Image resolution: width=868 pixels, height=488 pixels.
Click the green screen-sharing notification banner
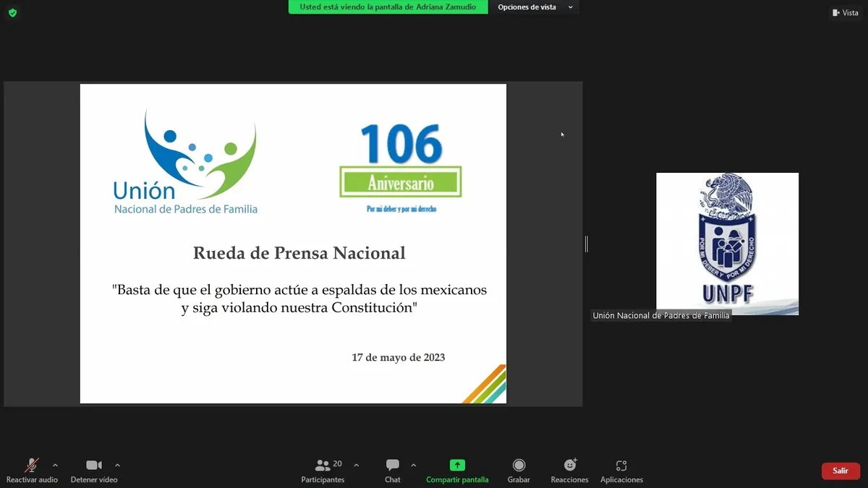(x=388, y=7)
